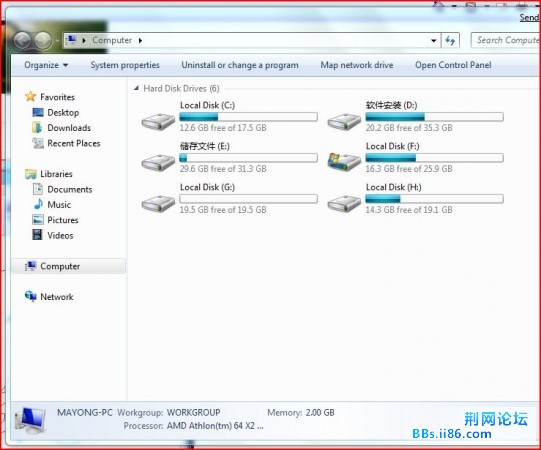Click the Back navigation arrow button
Viewport: 541px width, 450px height.
point(22,40)
